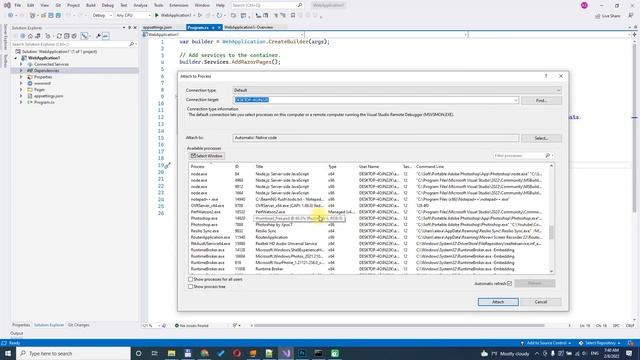Viewport: 640px width, 360px height.
Task: Enable Show processes for all users
Action: (190, 279)
